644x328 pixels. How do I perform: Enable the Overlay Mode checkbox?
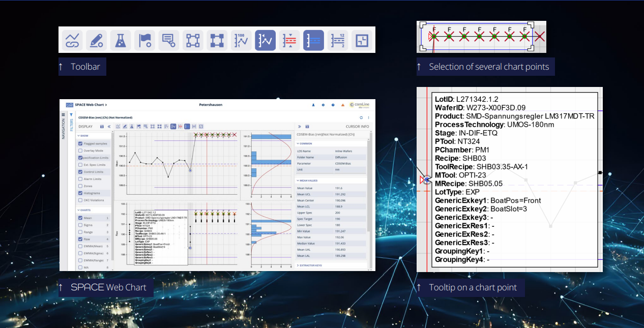80,151
